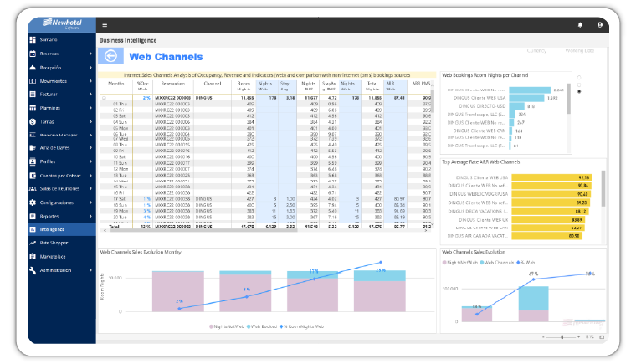Click the Newhotel Software logo
The width and height of the screenshot is (636, 364).
(62, 24)
